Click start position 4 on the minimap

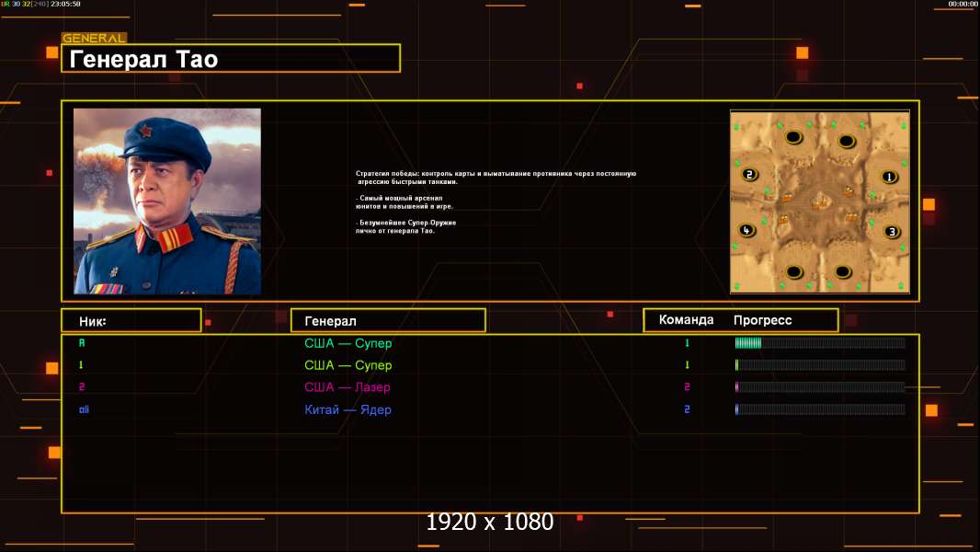click(746, 230)
